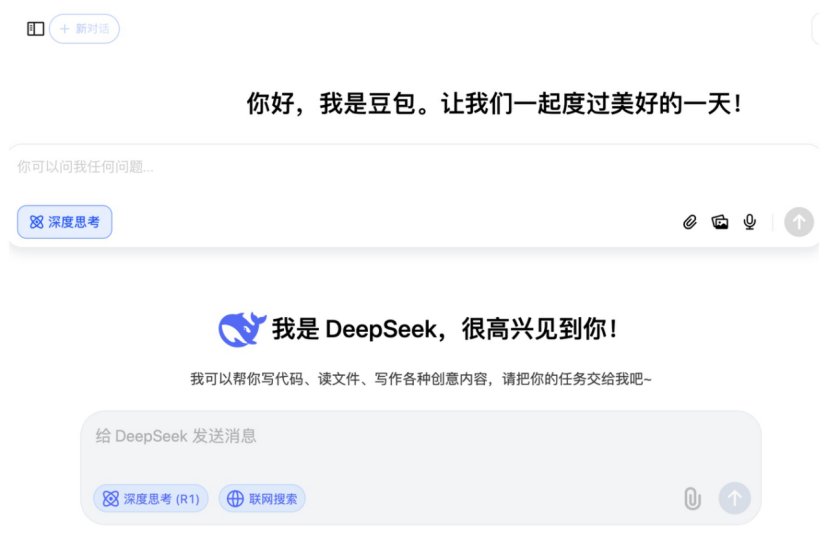This screenshot has width=828, height=552.
Task: Click the globe icon in 联网搜索
Action: click(235, 499)
